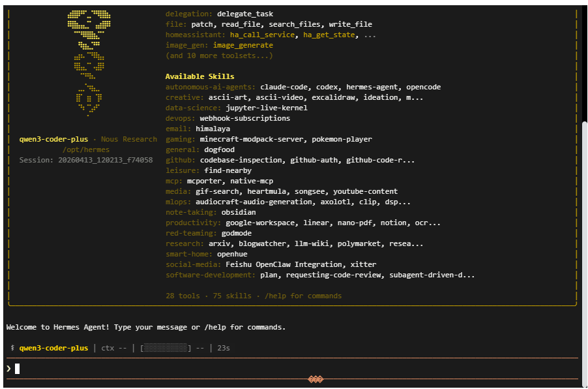The height and width of the screenshot is (389, 588).
Task: Click 'codebase-inspection' skill
Action: 241,161
